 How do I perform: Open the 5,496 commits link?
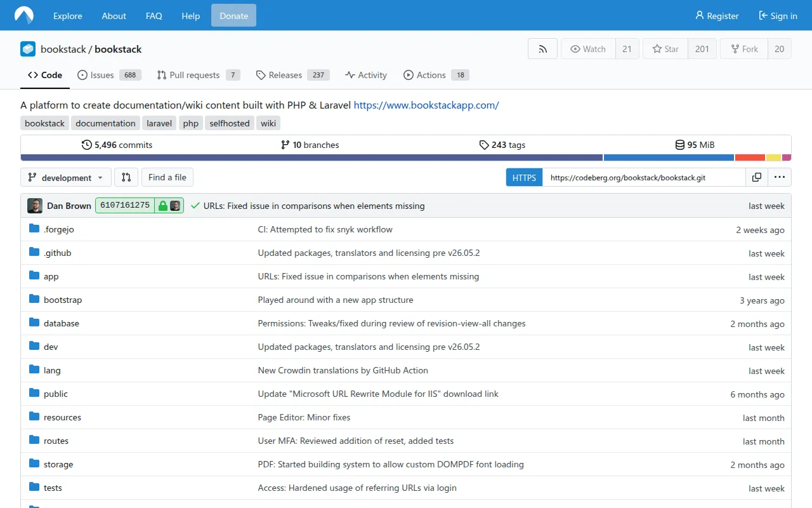(117, 145)
